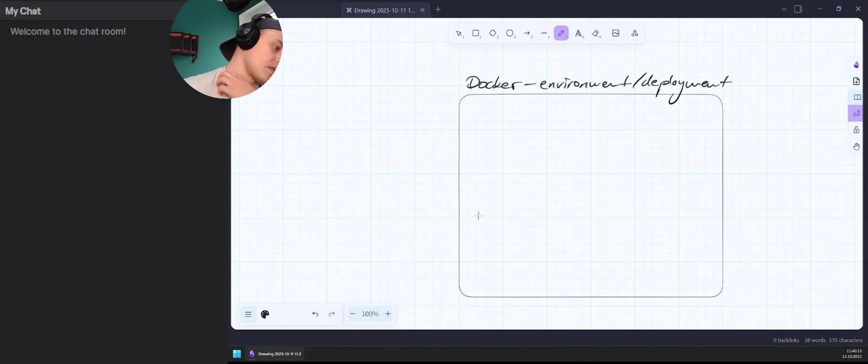Select the Arrow tool
This screenshot has height=364, width=868.
(527, 33)
